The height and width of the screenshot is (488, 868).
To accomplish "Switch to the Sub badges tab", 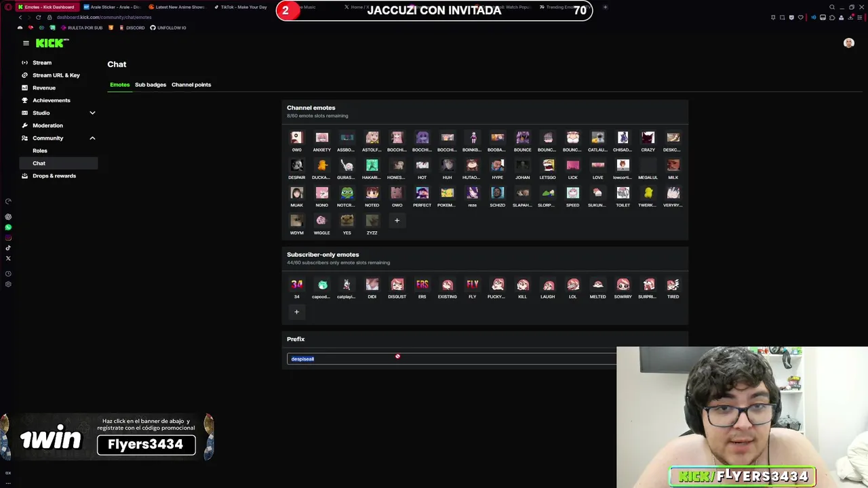I will [151, 85].
